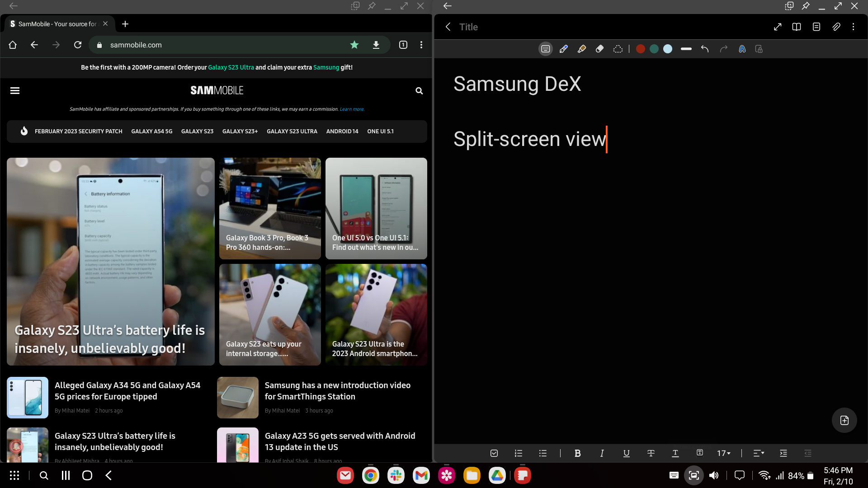Viewport: 868px width, 488px height.
Task: Activate the lasso selection tool
Action: pos(618,49)
